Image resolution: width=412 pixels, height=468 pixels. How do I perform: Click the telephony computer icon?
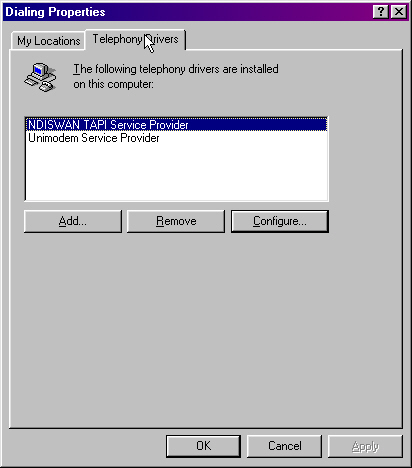pos(40,77)
